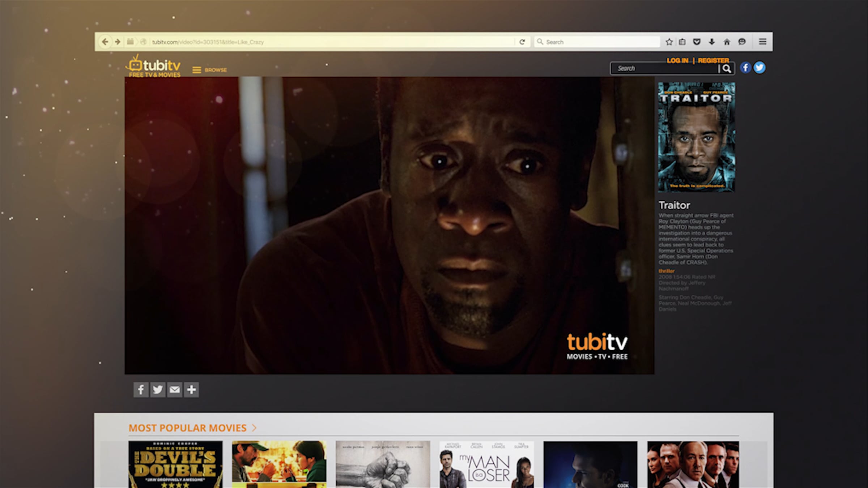The image size is (868, 488).
Task: Expand Most Popular Movies with the chevron
Action: (x=254, y=428)
